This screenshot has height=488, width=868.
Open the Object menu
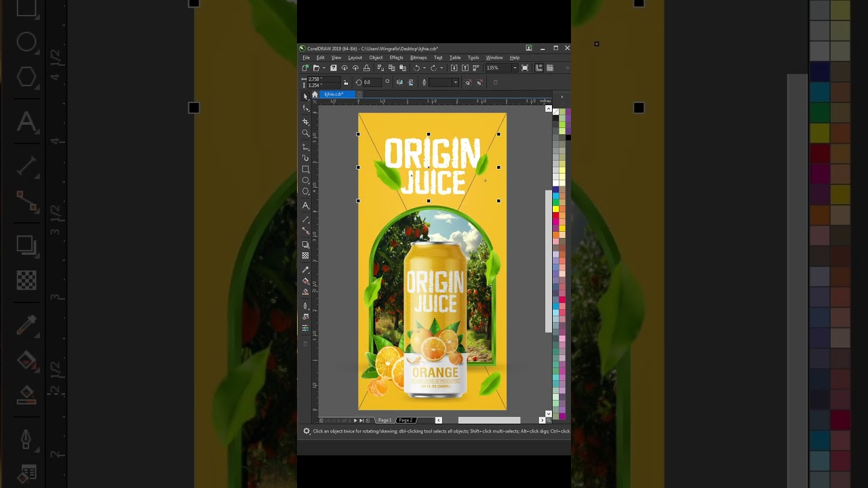pyautogui.click(x=376, y=58)
